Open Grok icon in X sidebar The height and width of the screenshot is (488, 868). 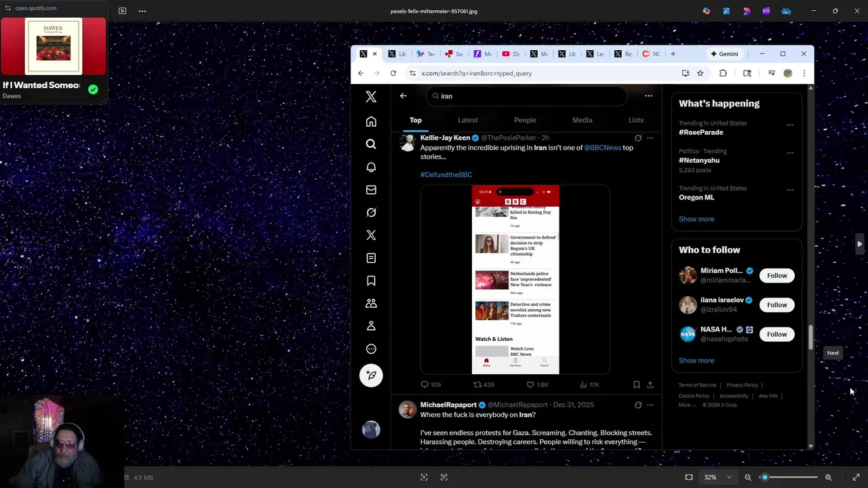click(371, 212)
